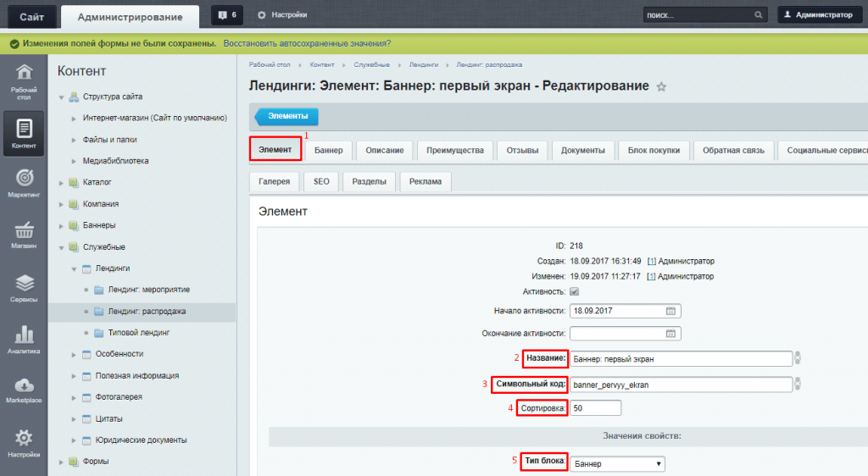Open calendar for Начало активности
Viewport: 868px width, 476px height.
click(x=670, y=311)
